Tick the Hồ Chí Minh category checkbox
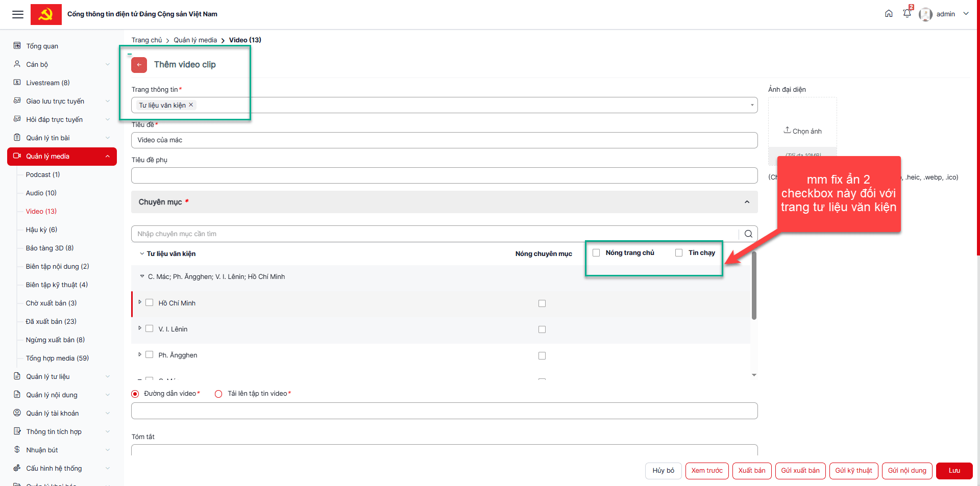This screenshot has height=486, width=980. pyautogui.click(x=150, y=303)
